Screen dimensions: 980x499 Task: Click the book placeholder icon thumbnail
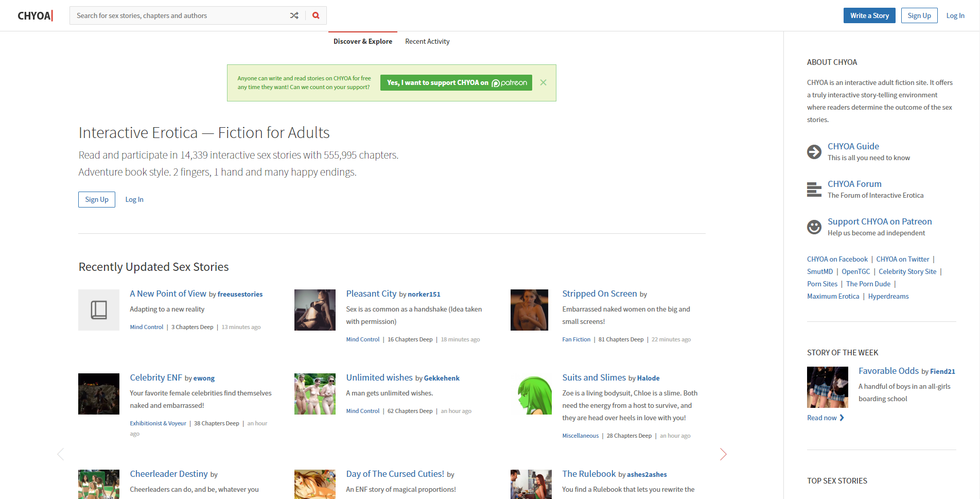point(99,310)
